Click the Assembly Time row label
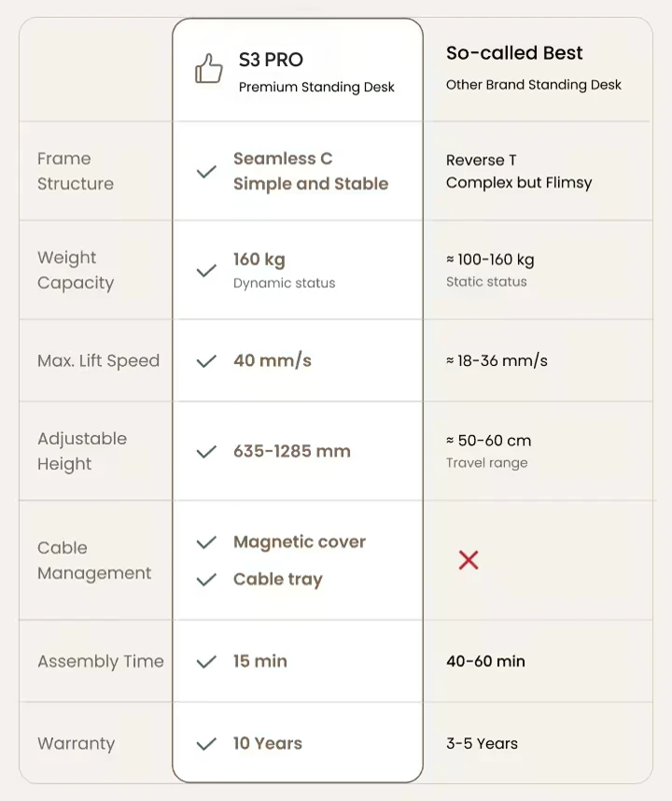The height and width of the screenshot is (801, 672). click(x=101, y=662)
